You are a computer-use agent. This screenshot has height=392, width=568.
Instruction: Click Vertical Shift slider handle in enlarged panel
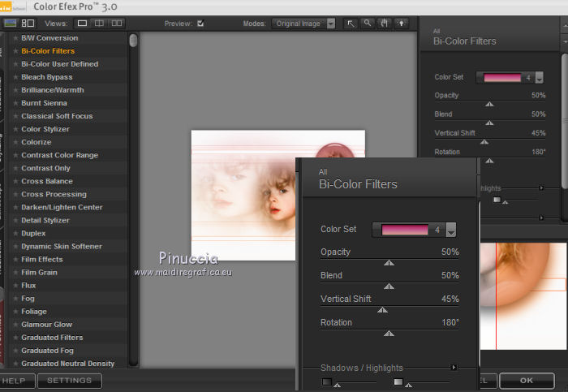[x=382, y=310]
